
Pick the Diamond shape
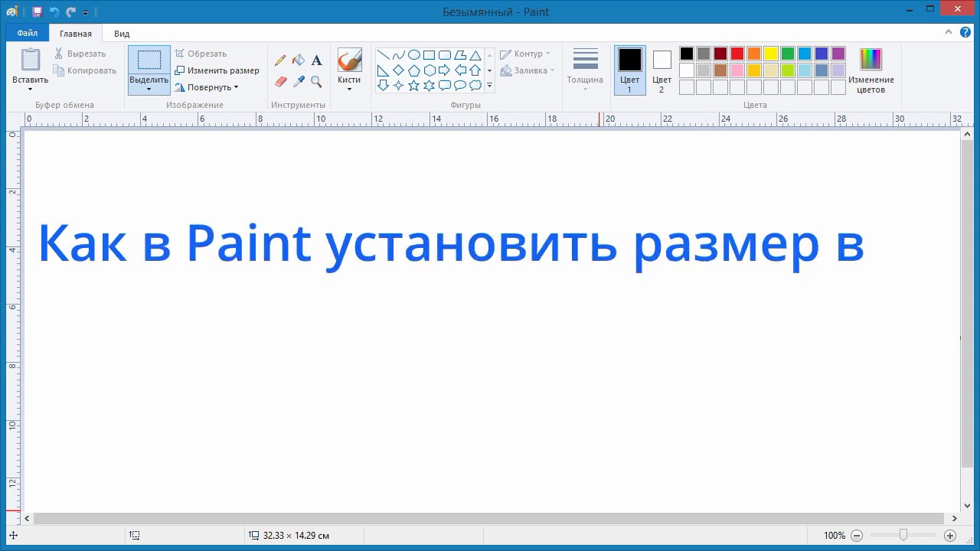click(398, 70)
